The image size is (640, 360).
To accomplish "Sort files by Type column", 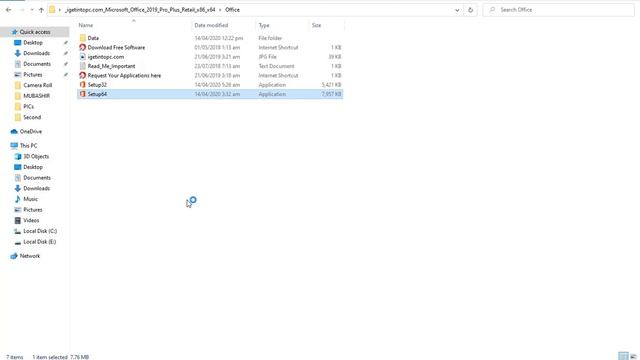I will coord(264,25).
